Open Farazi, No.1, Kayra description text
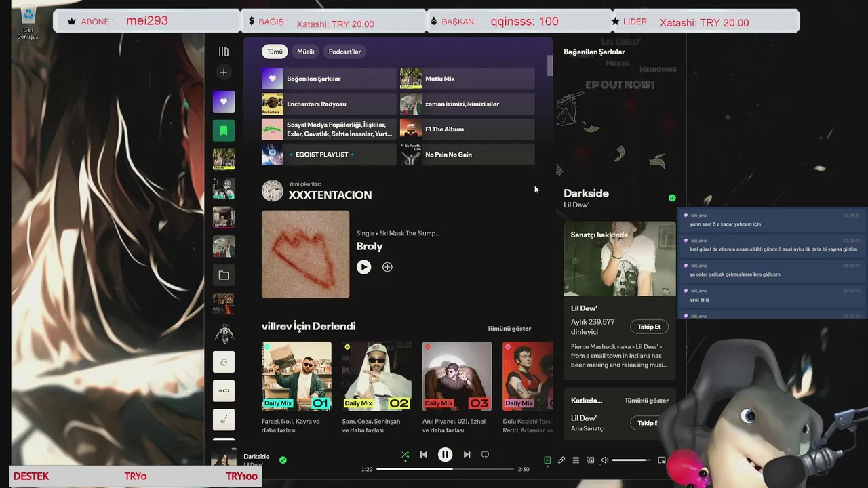Screen dimensions: 868x488 pos(291,426)
